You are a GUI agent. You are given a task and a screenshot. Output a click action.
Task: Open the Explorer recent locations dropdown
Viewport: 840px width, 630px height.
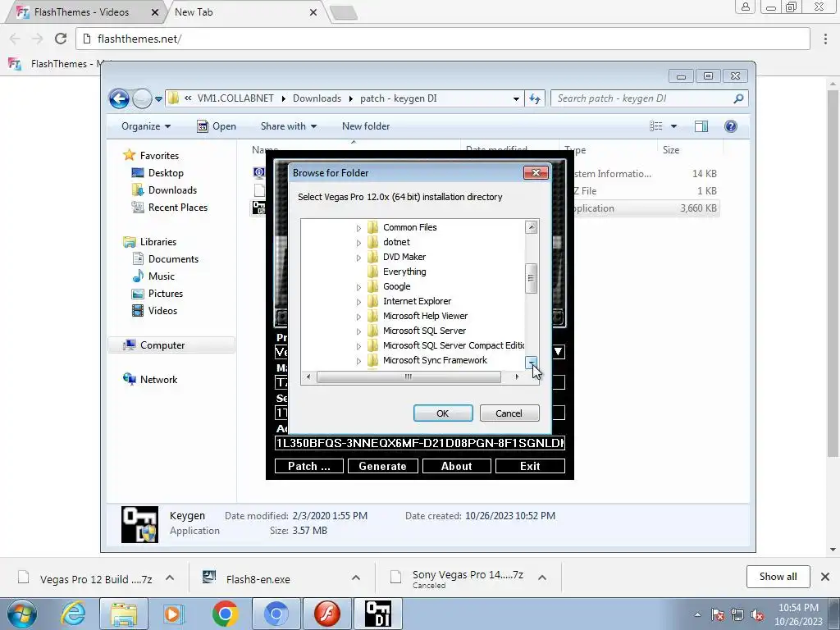coord(158,98)
